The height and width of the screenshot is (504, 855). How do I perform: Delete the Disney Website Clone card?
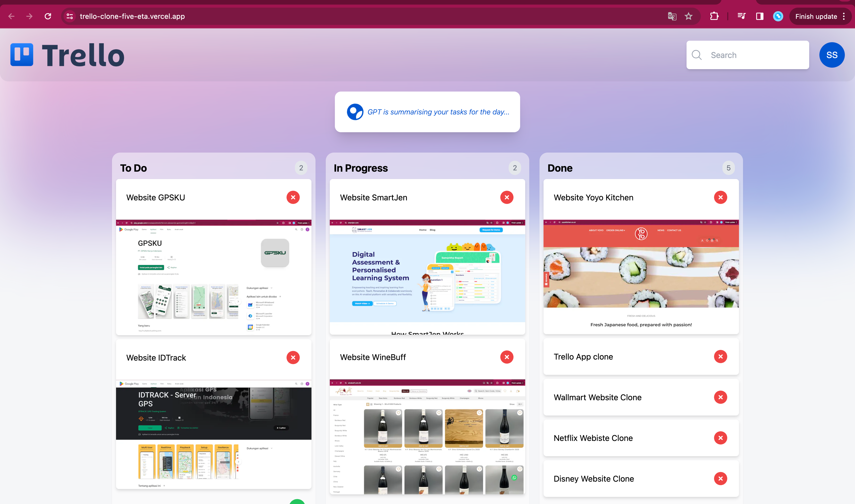720,479
